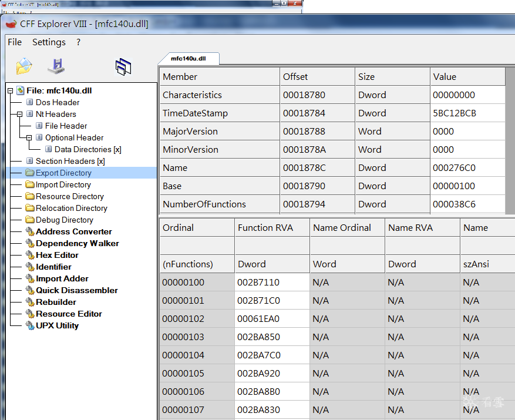Click the Offset column header
Image resolution: width=515 pixels, height=420 pixels.
(317, 76)
